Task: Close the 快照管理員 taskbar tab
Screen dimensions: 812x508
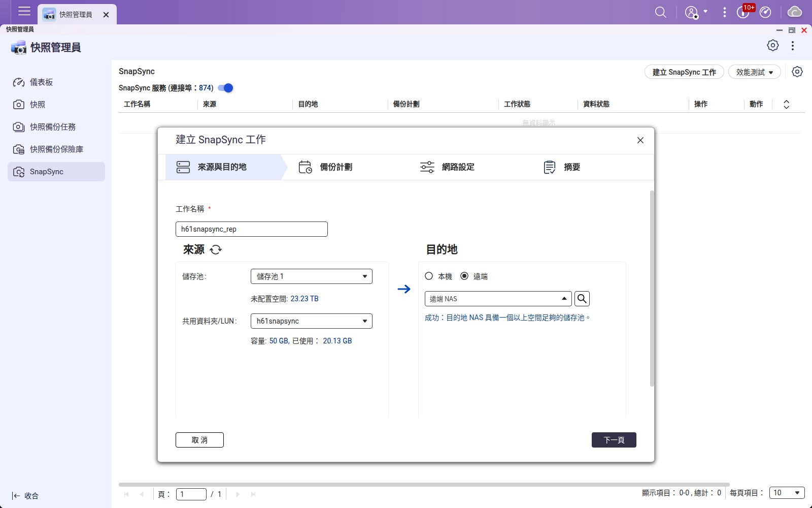Action: click(x=106, y=15)
